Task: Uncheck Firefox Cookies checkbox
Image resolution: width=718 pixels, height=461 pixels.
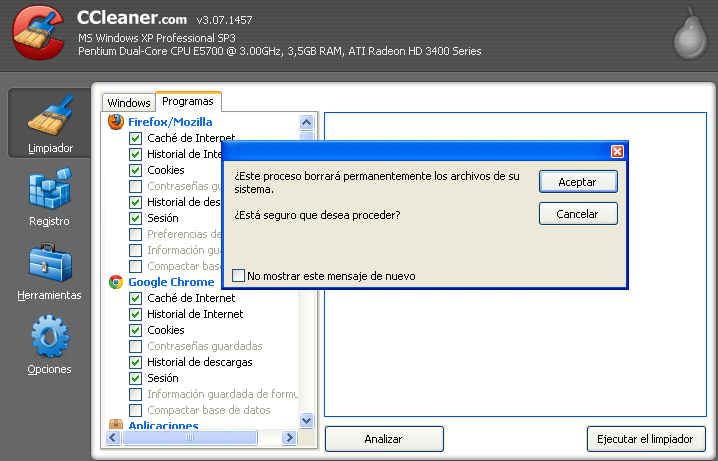Action: point(135,170)
